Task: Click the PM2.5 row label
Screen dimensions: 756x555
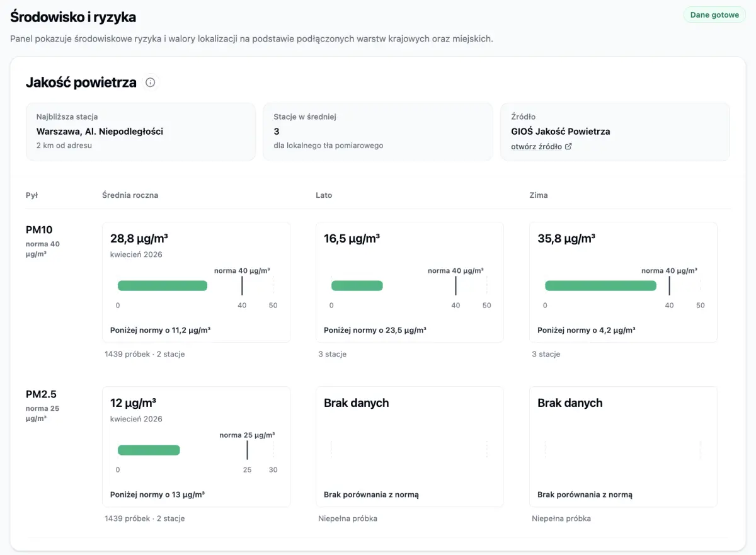Action: pyautogui.click(x=41, y=394)
